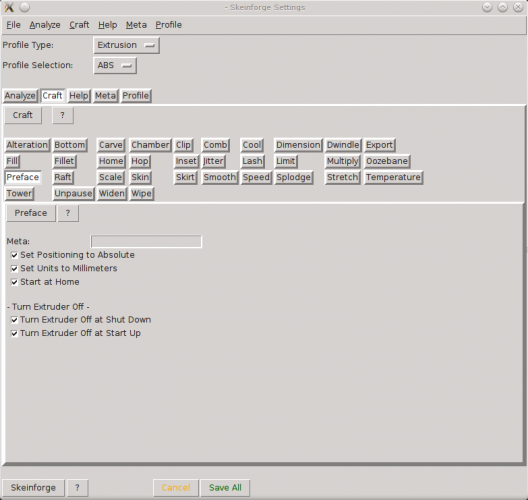The height and width of the screenshot is (500, 528).
Task: Open the File menu
Action: [x=13, y=25]
